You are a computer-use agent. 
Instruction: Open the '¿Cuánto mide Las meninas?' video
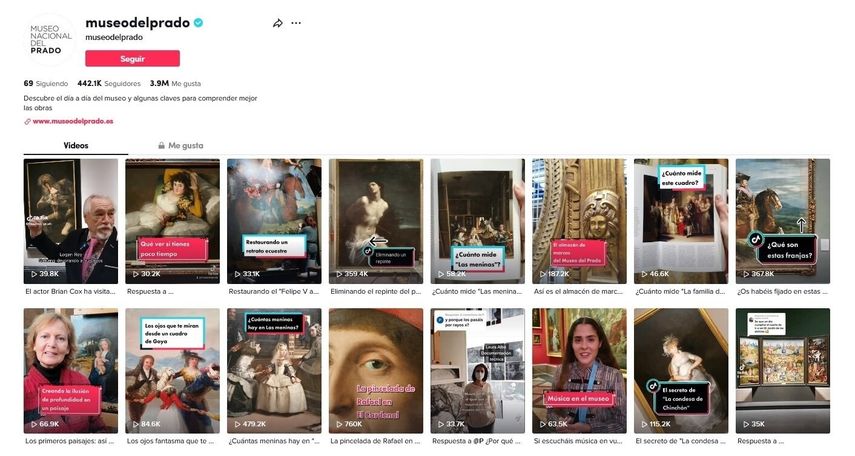pos(478,221)
